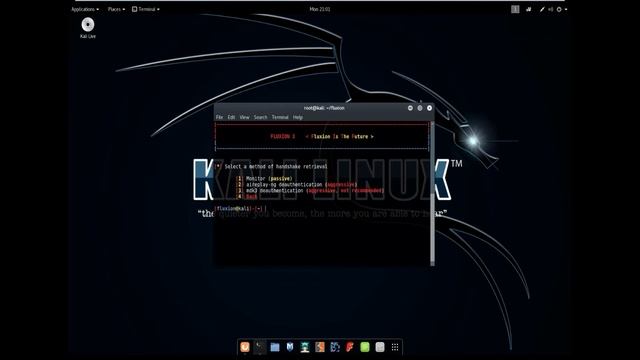This screenshot has height=360, width=640.
Task: Open the workspace indicator in top panel
Action: coord(515,9)
